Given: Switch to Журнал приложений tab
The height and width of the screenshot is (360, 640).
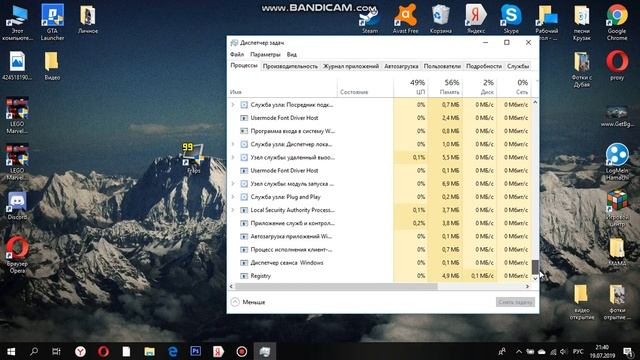Looking at the screenshot, I should pos(351,66).
